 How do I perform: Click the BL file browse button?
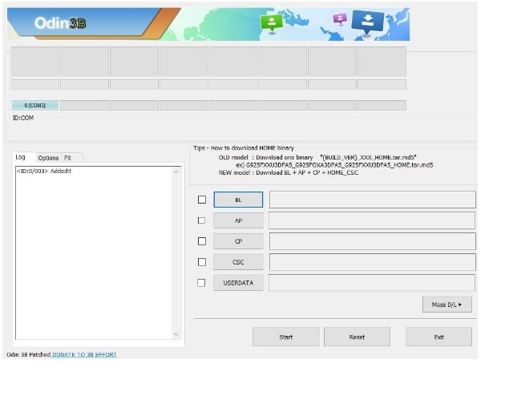pyautogui.click(x=238, y=200)
